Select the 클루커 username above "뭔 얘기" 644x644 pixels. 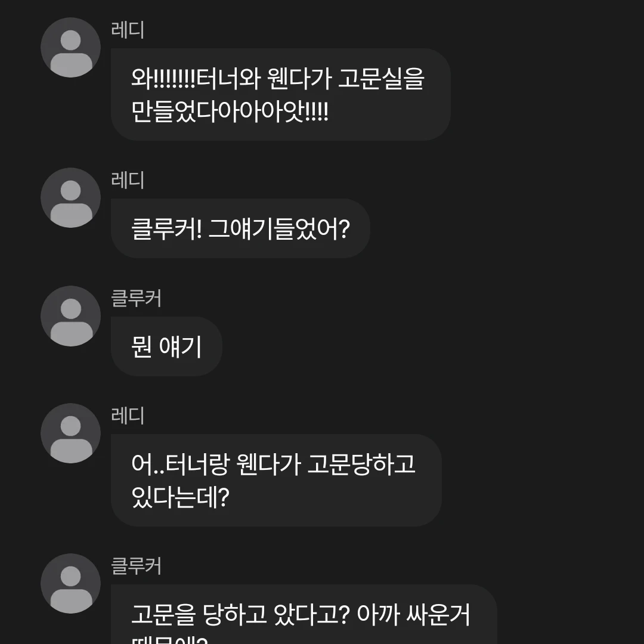[137, 298]
